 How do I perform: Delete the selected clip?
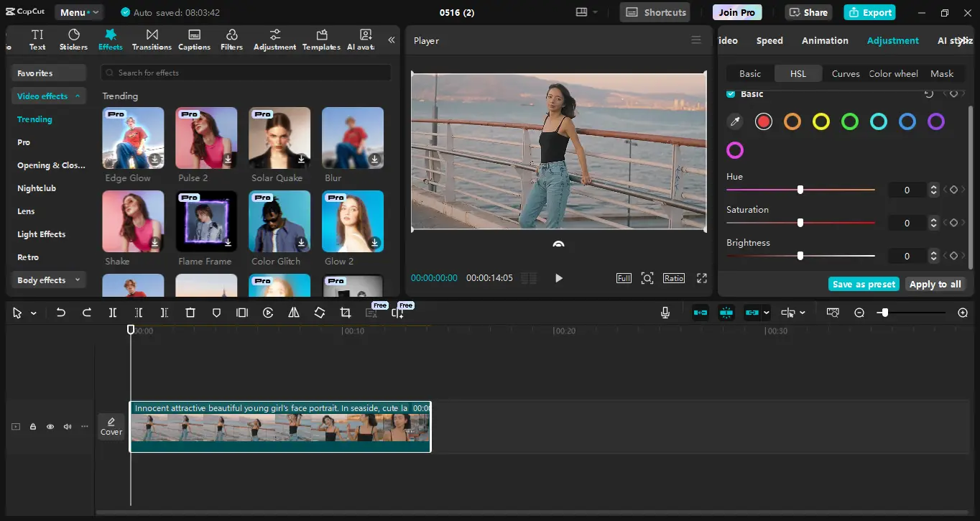coord(190,312)
